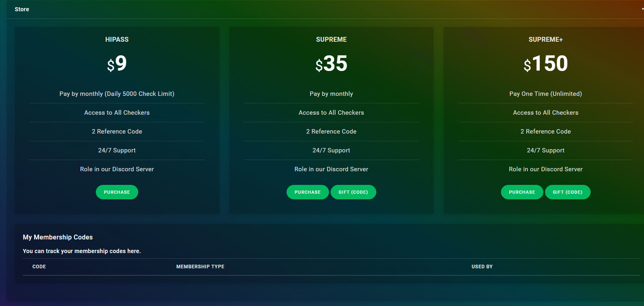Click the CODE column header
Screen dimensions: 644x306
(x=39, y=267)
